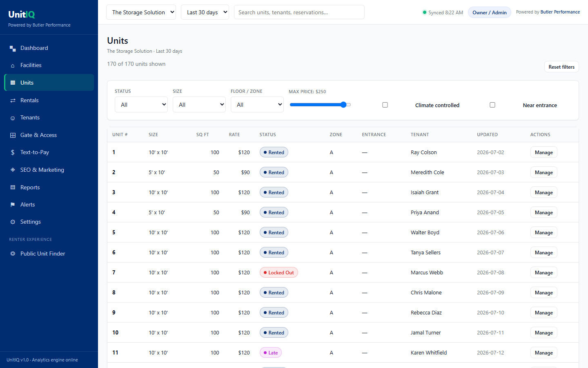
Task: Click the Entrance column header
Action: pyautogui.click(x=374, y=135)
